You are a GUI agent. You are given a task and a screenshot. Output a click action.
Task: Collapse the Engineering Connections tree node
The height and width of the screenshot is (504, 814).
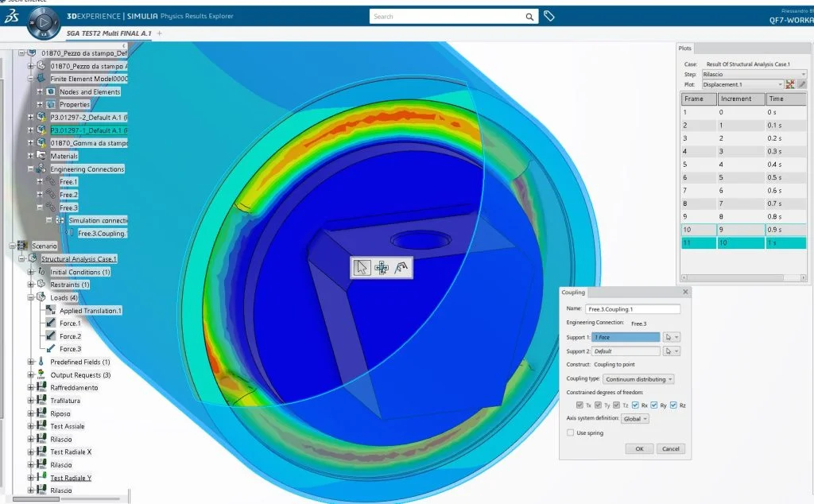31,169
